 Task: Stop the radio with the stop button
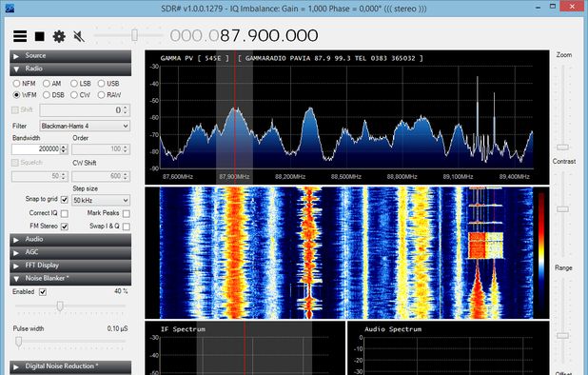40,36
